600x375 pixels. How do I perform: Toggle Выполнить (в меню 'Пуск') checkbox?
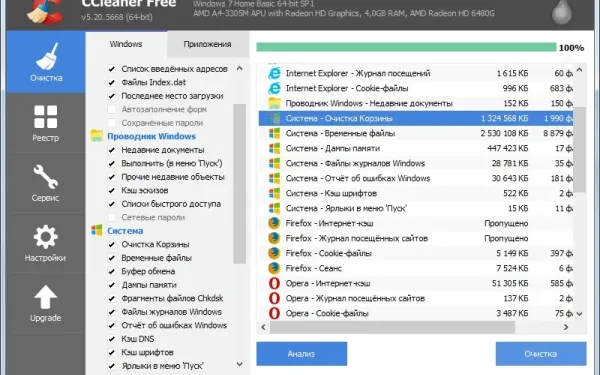tap(111, 163)
